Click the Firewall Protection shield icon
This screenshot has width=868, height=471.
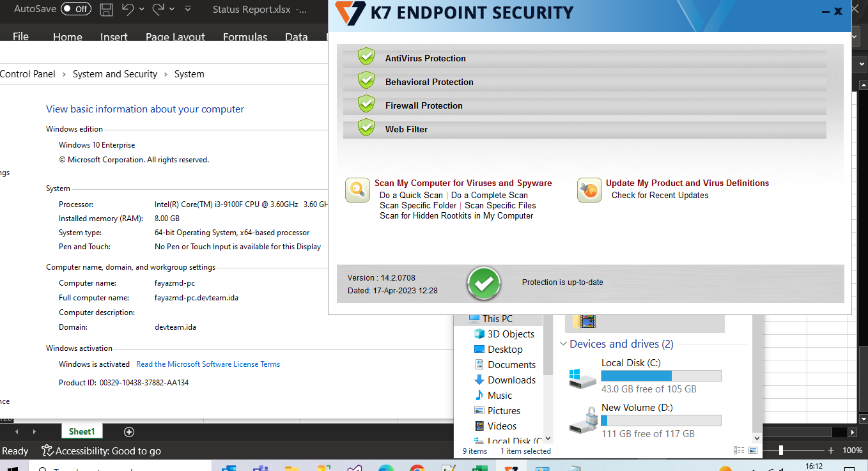[366, 104]
